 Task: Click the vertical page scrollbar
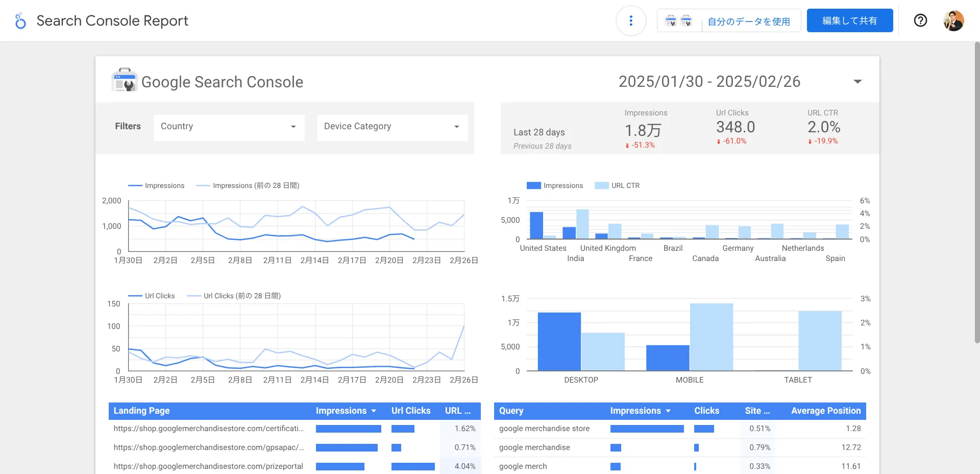977,192
